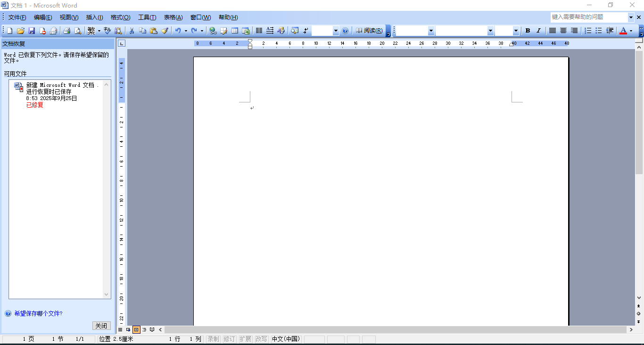
Task: Toggle Italic formatting
Action: coord(538,31)
